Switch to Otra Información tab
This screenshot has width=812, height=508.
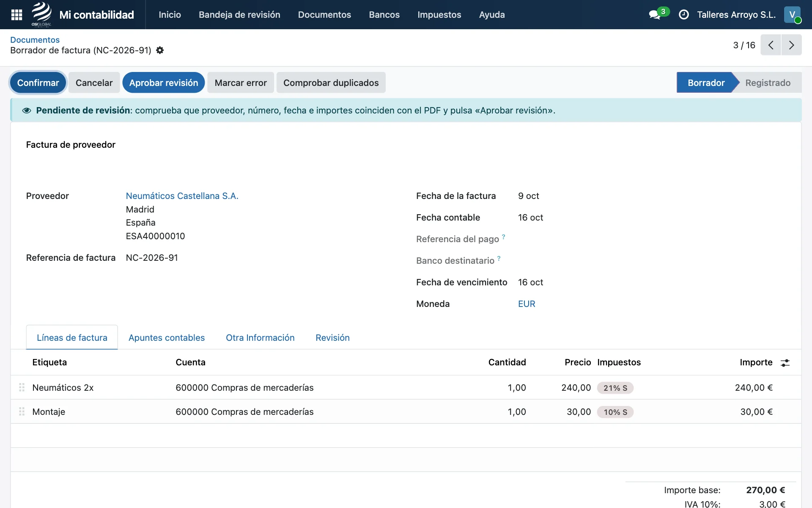click(260, 337)
